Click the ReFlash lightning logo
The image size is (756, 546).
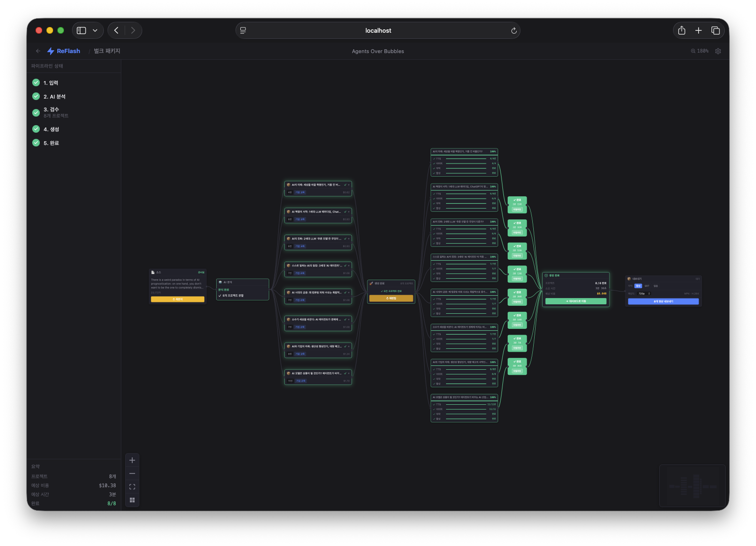click(x=51, y=51)
